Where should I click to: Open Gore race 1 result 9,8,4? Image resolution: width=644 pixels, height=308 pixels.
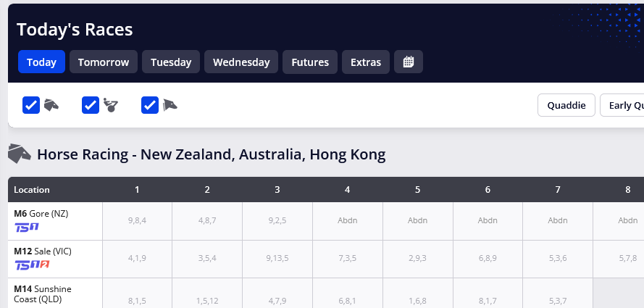[x=137, y=220]
